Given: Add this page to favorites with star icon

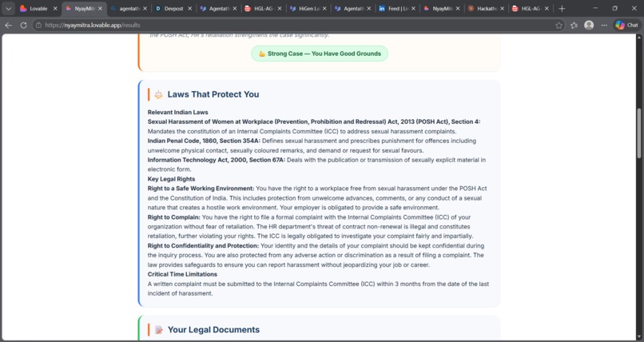Looking at the screenshot, I should 559,26.
